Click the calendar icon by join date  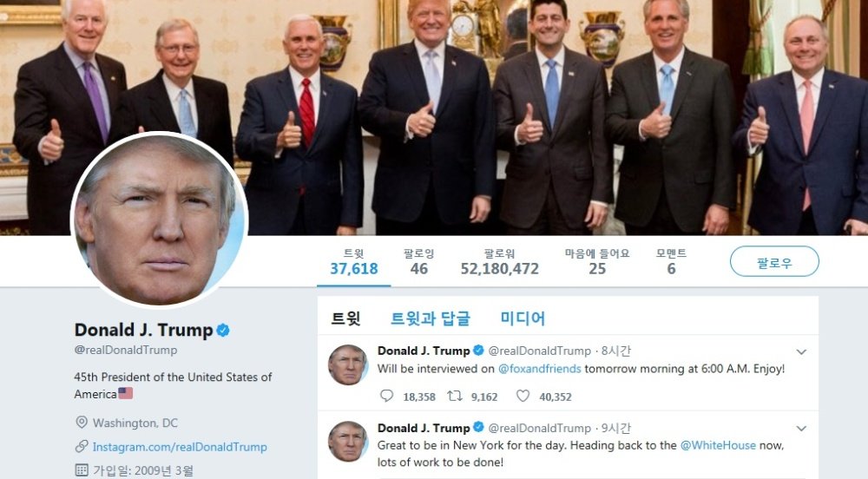point(82,470)
